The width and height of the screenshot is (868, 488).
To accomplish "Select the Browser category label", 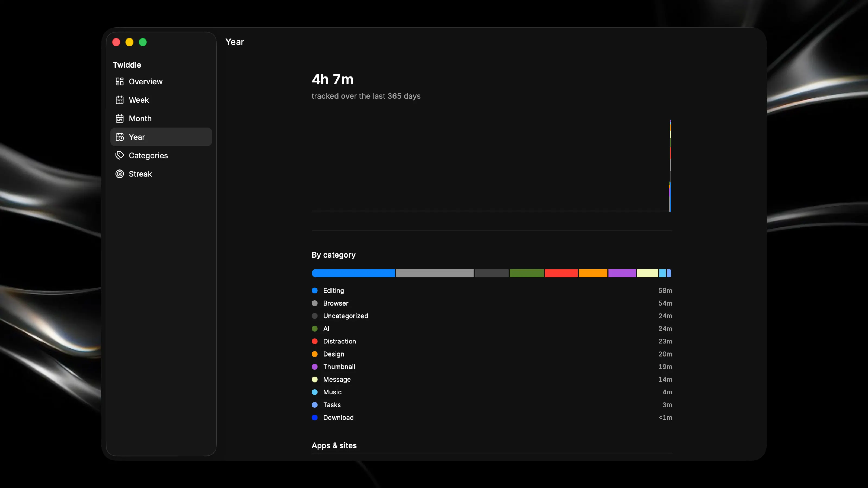I will click(336, 303).
